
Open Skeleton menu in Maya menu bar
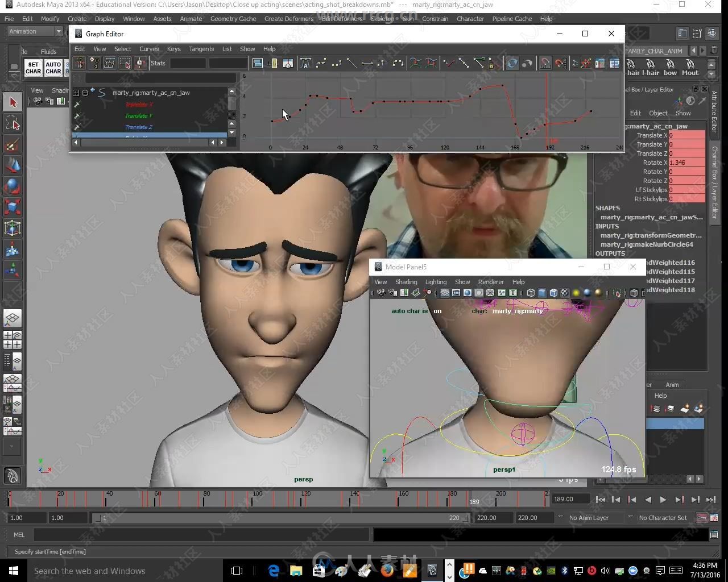[382, 19]
